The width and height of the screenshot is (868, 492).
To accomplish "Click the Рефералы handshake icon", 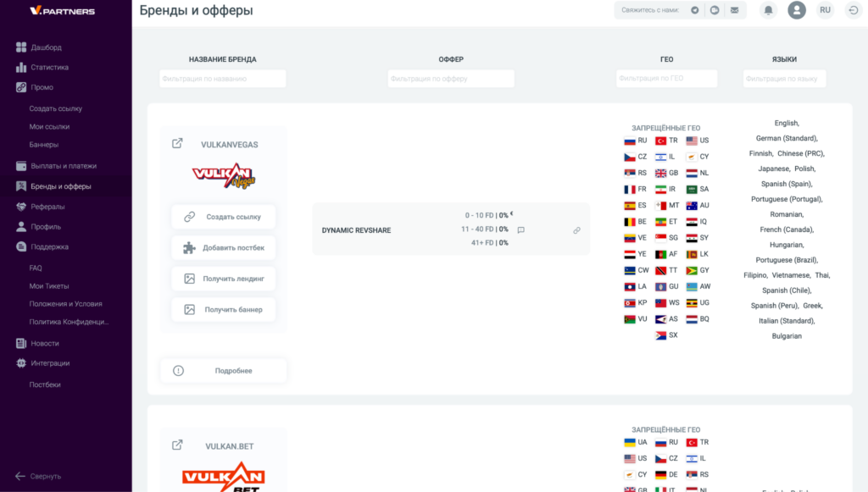I will click(x=21, y=207).
